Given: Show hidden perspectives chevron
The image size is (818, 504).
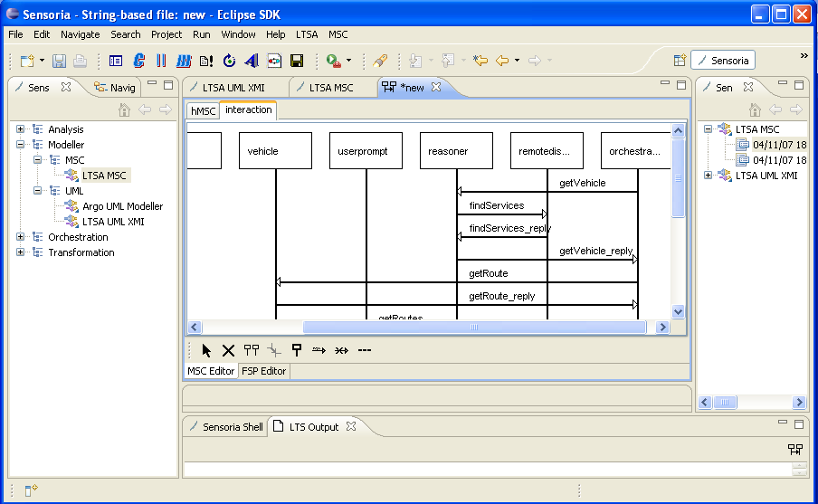Looking at the screenshot, I should [804, 55].
